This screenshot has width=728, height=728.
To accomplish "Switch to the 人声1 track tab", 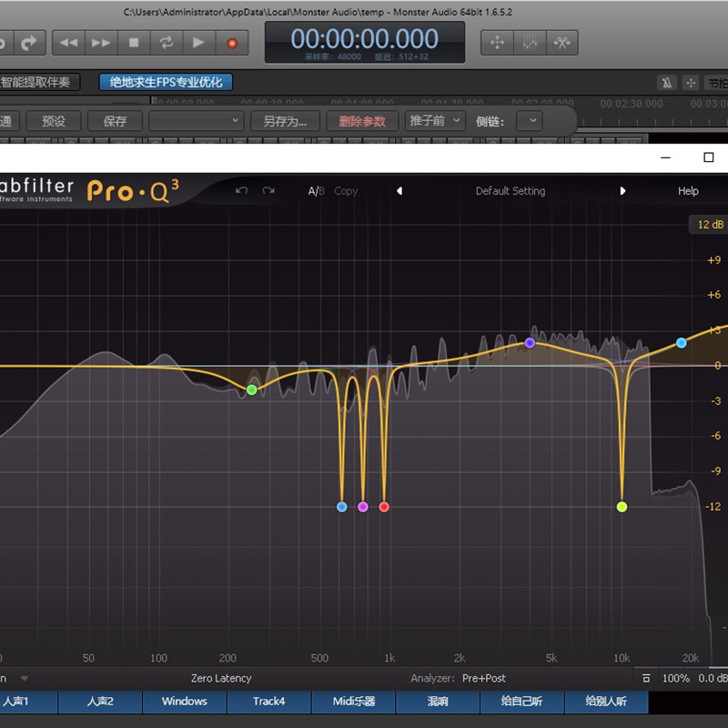I will [x=28, y=702].
